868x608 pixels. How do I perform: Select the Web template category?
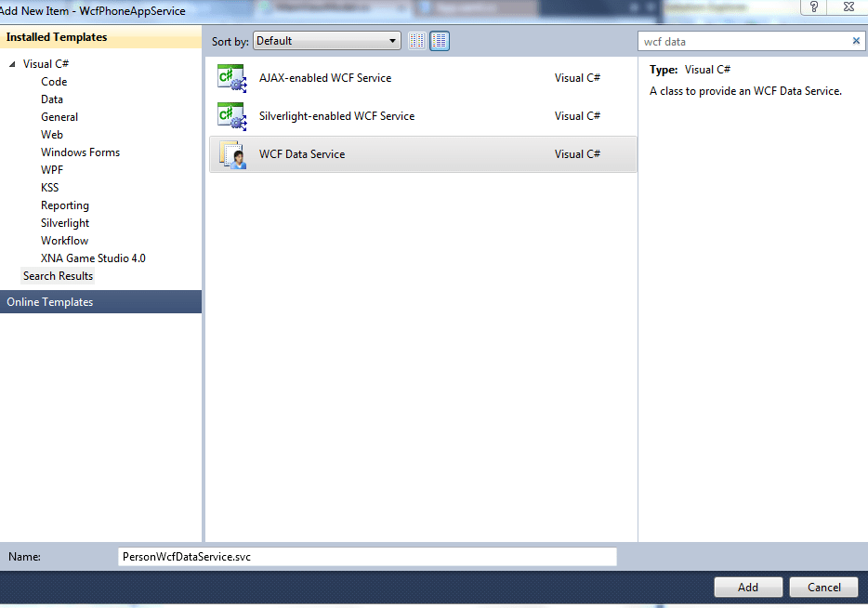coord(51,135)
